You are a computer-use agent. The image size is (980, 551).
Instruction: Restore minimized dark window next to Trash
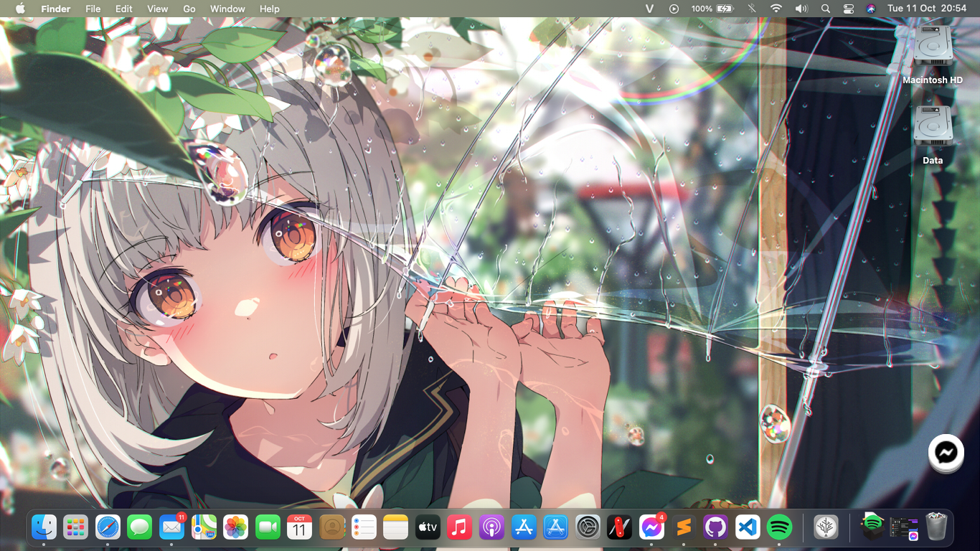pyautogui.click(x=904, y=528)
